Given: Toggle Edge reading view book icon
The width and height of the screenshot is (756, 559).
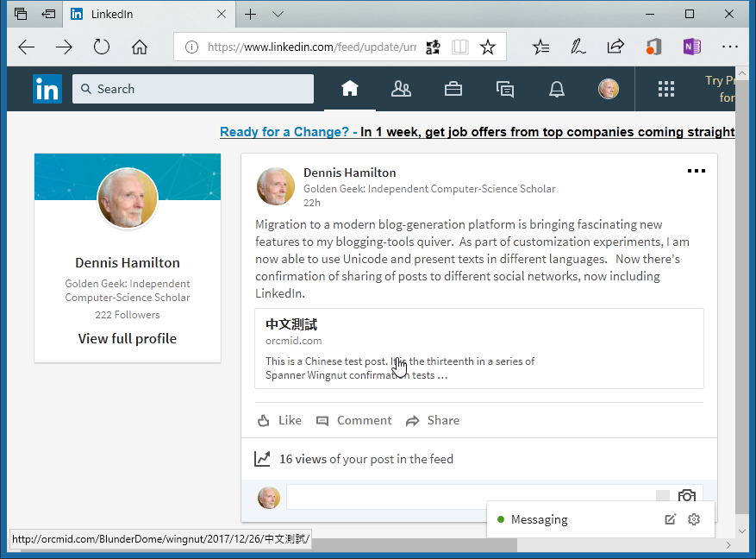Looking at the screenshot, I should pos(461,47).
